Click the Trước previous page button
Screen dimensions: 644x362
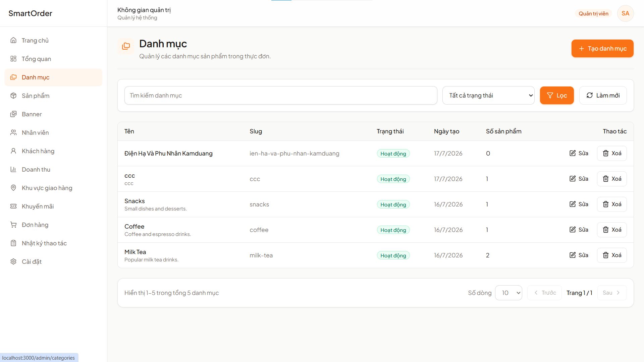544,293
